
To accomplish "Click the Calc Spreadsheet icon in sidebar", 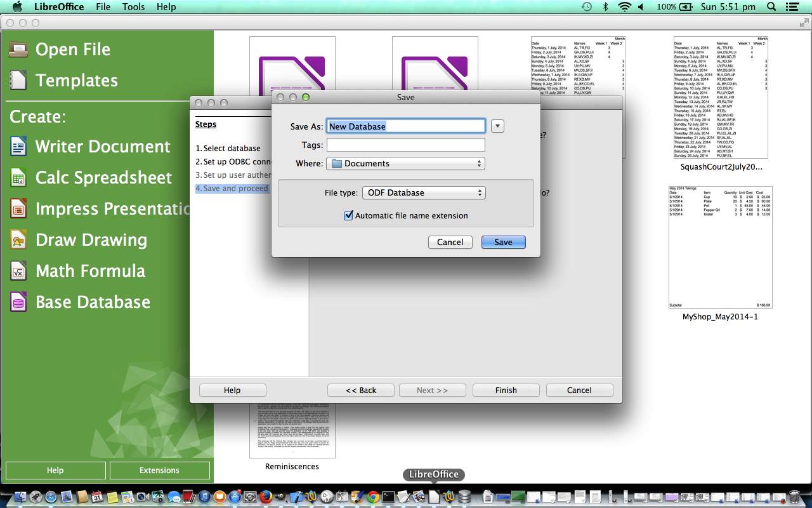I will click(x=18, y=178).
